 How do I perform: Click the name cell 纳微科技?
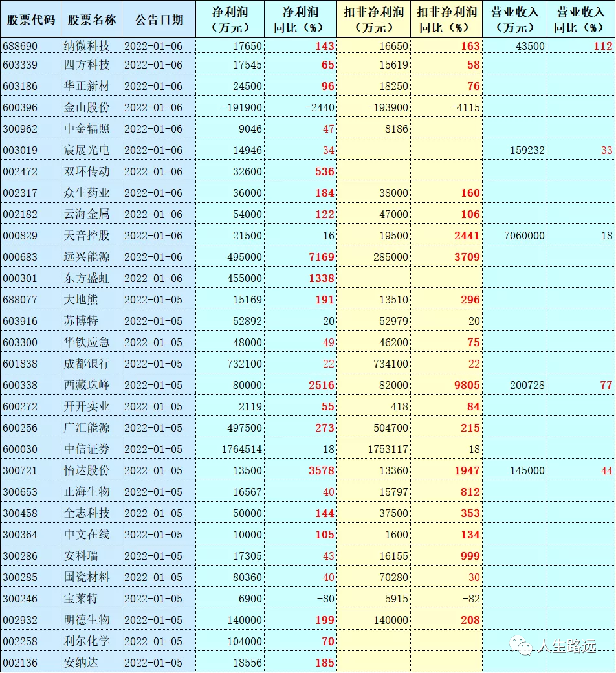(91, 46)
